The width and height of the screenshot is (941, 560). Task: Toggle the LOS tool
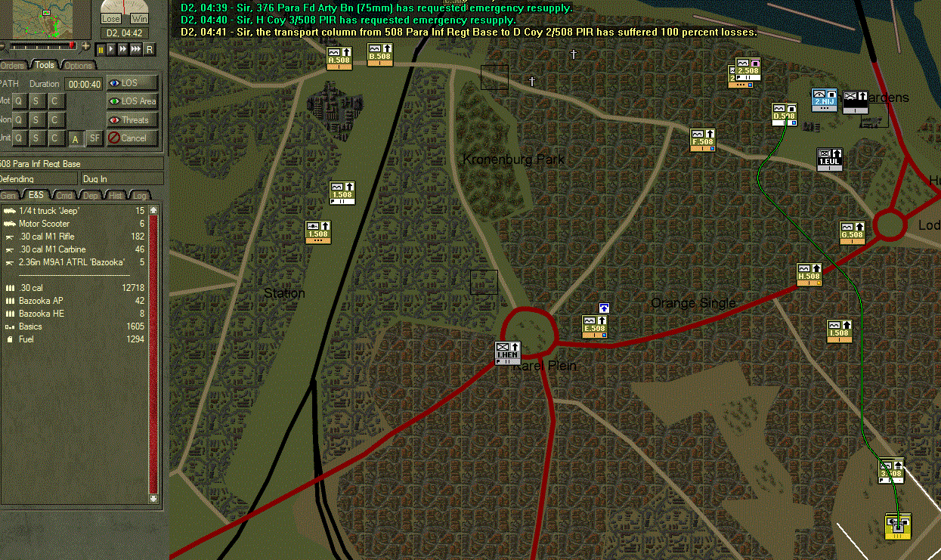tap(132, 83)
